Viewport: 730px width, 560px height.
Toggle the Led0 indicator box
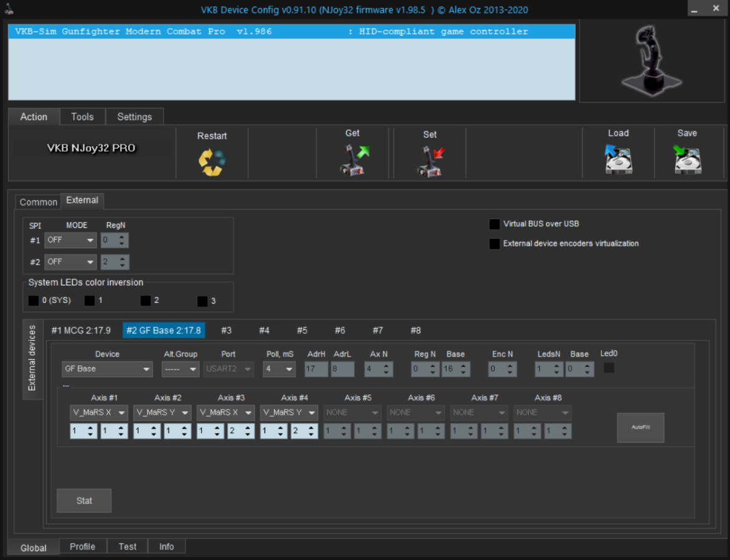[609, 368]
